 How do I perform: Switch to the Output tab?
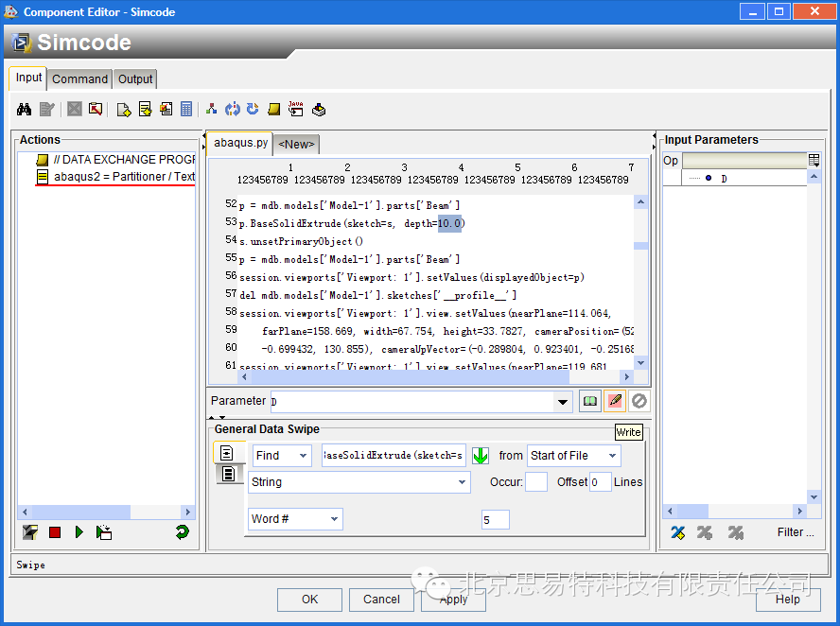point(135,79)
